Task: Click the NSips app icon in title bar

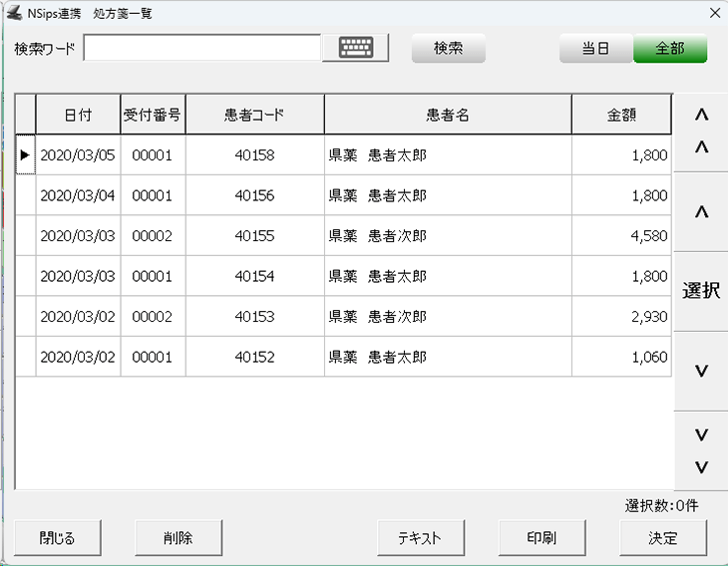Action: 14,14
